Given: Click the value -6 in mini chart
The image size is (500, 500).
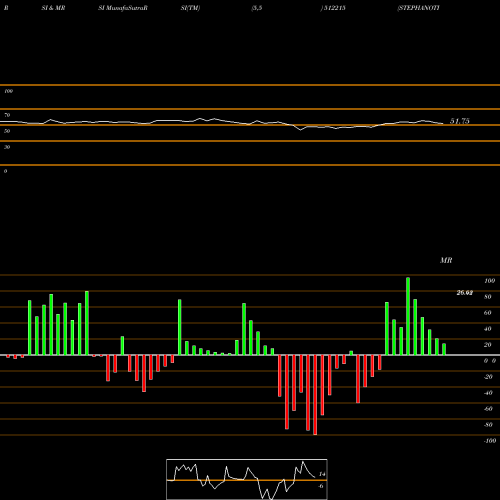Looking at the screenshot, I should coord(321,486).
